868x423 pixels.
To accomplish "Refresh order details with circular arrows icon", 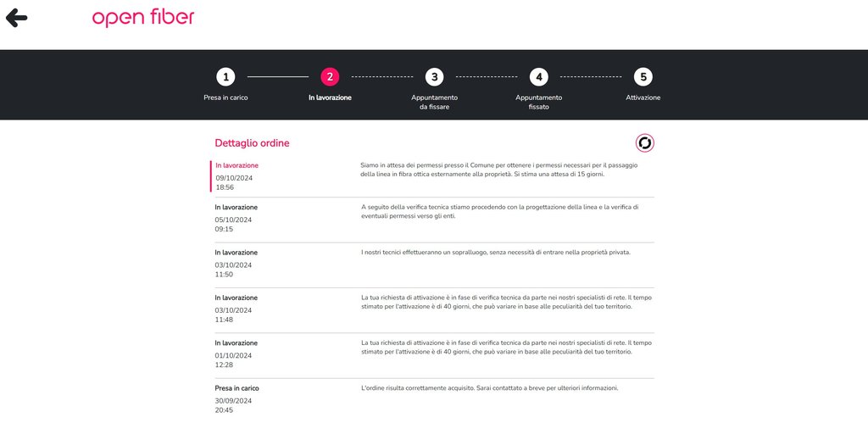I will 645,143.
